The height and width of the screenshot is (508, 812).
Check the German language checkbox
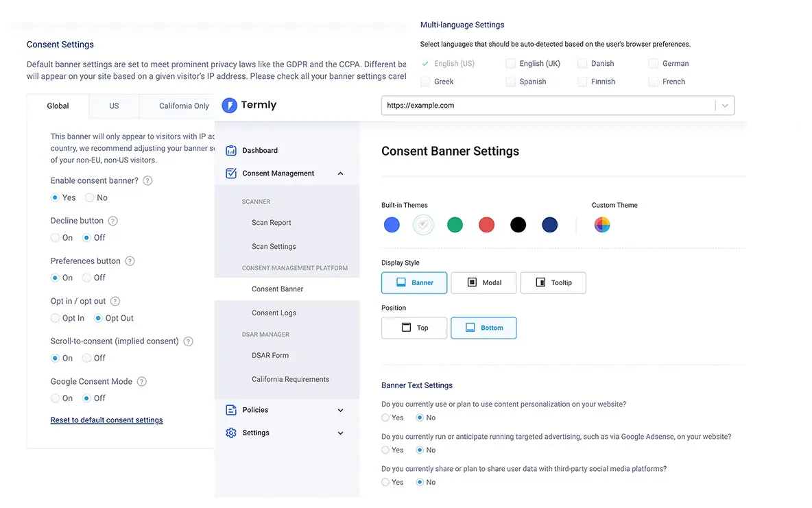pyautogui.click(x=654, y=64)
